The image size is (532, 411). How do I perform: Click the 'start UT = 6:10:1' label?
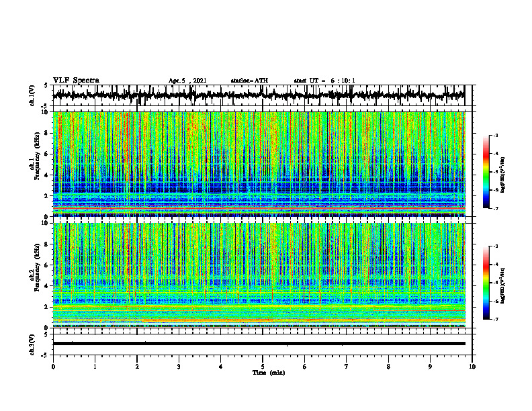[x=324, y=81]
